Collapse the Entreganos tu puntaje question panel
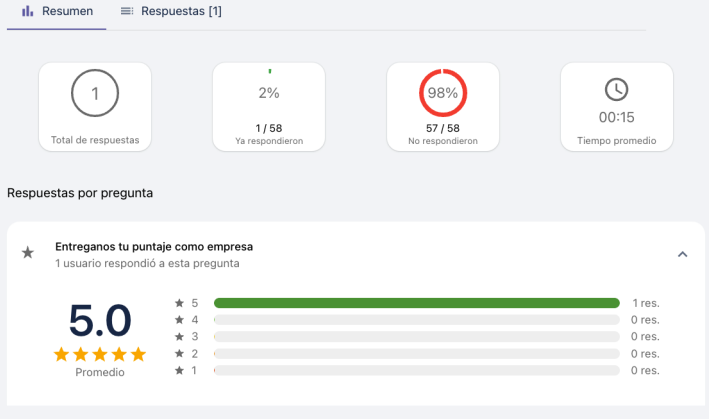This screenshot has width=709, height=419. tap(682, 254)
